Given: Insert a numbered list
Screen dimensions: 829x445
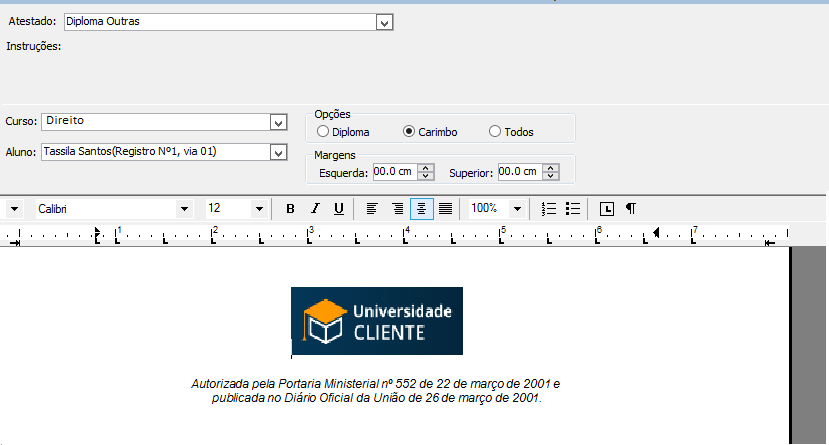Looking at the screenshot, I should click(x=548, y=209).
